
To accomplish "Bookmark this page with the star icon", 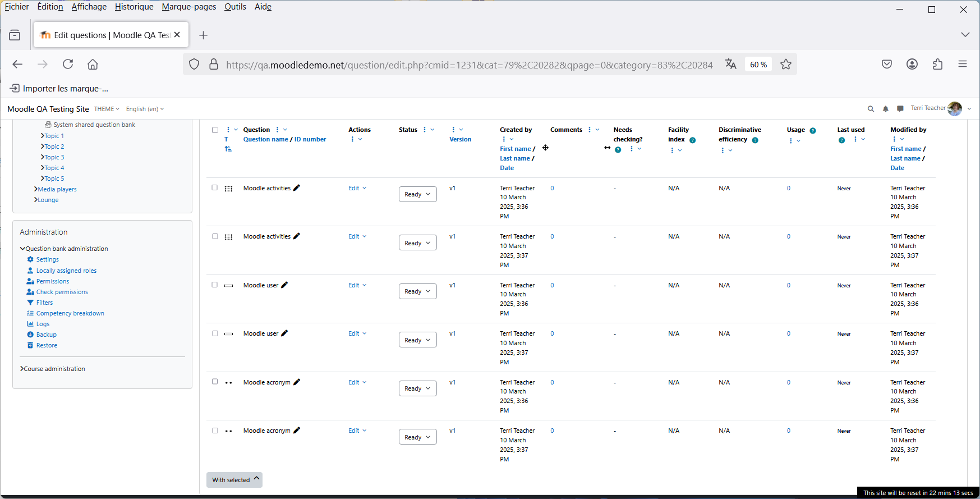I will pyautogui.click(x=786, y=64).
